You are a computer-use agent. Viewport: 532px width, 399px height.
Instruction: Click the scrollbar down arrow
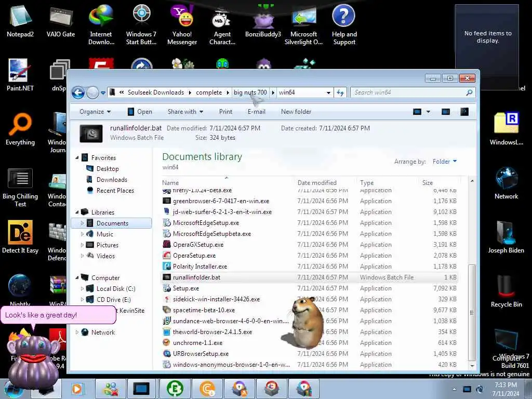(472, 365)
